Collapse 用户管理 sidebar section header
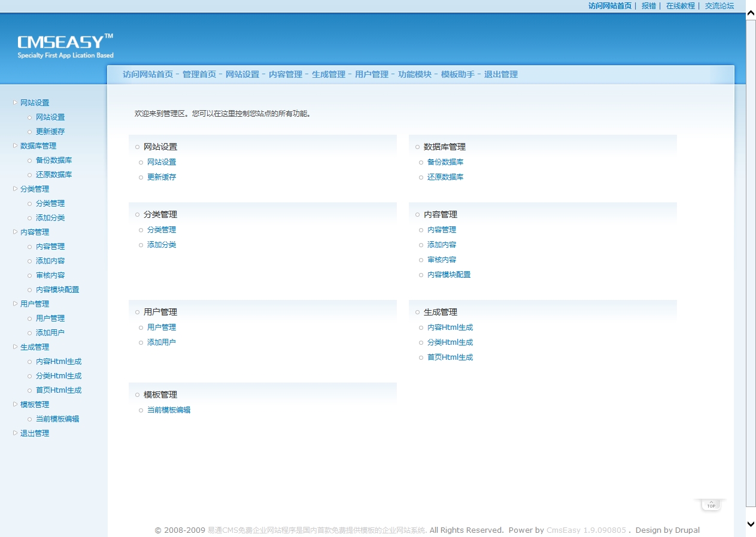Screen dimensions: 756x537 pos(35,304)
